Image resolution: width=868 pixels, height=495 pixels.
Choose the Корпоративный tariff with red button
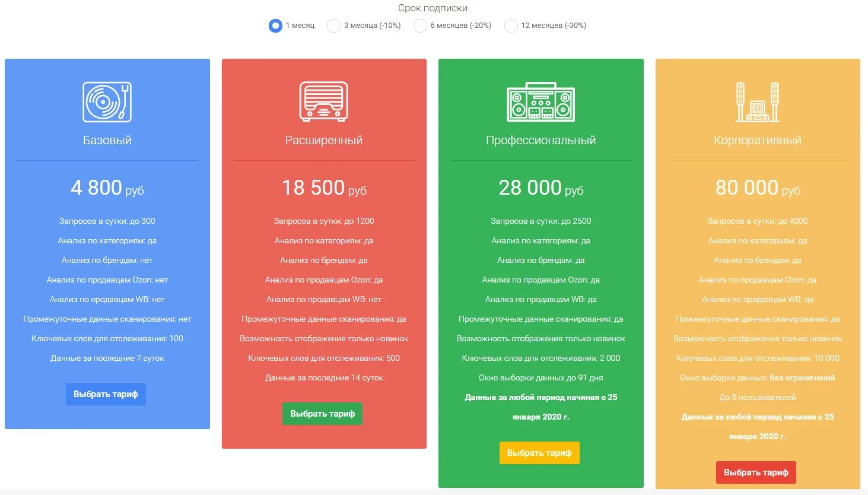(x=756, y=472)
